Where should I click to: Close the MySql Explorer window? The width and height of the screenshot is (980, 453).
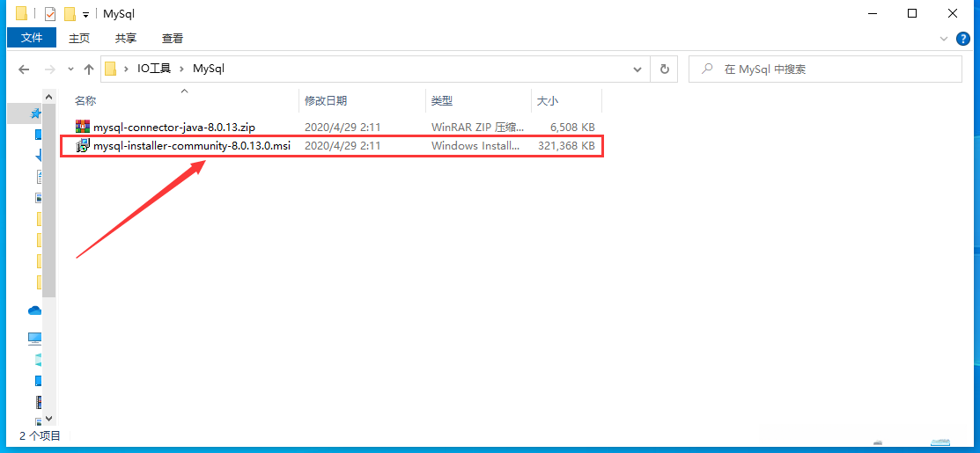[x=954, y=14]
